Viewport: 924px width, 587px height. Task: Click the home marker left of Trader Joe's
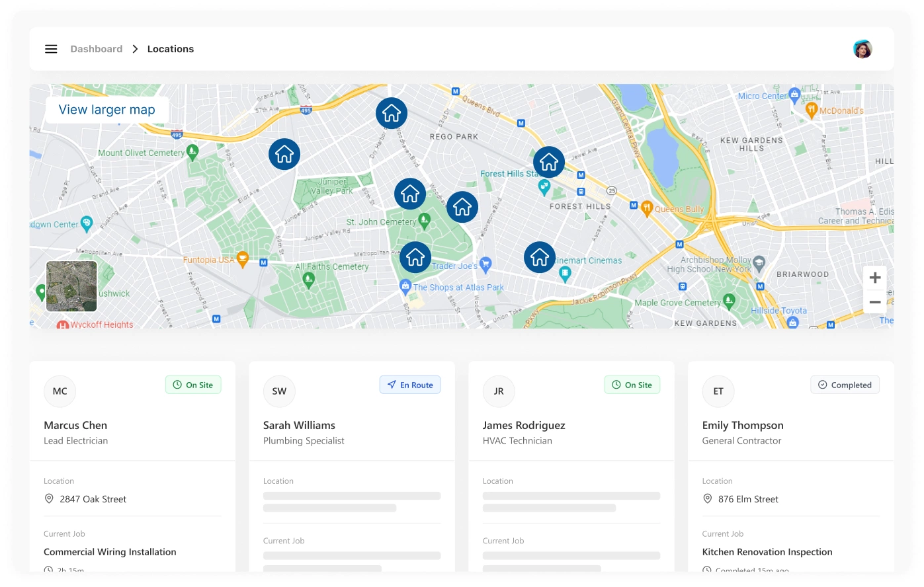pyautogui.click(x=415, y=257)
